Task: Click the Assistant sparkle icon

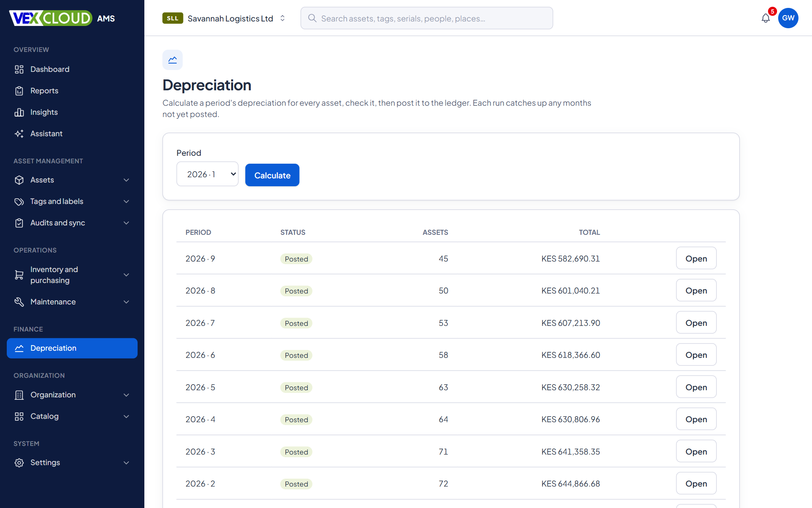Action: point(19,134)
